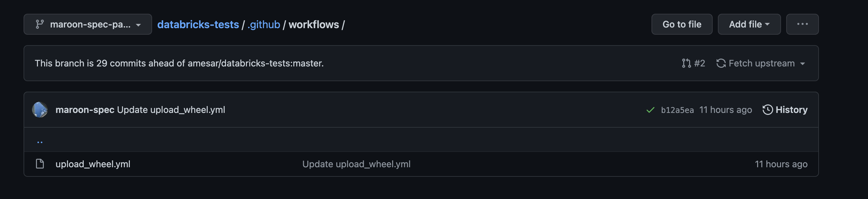Image resolution: width=868 pixels, height=199 pixels.
Task: Open the three-dot more options menu
Action: point(802,24)
